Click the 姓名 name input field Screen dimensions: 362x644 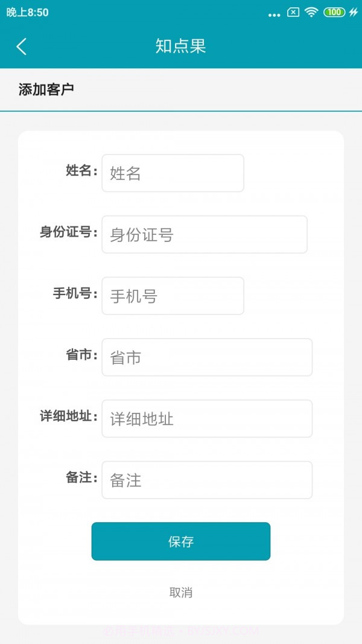(173, 173)
